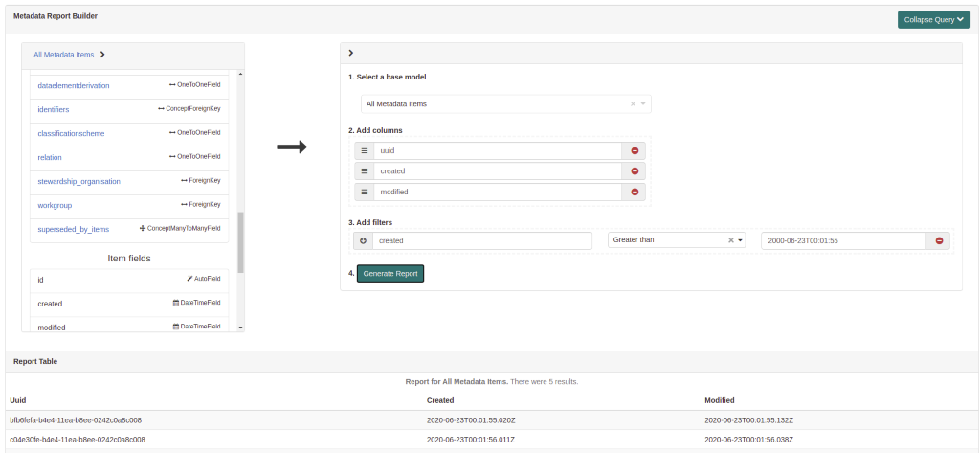
Task: Remove the modified column
Action: click(x=635, y=193)
